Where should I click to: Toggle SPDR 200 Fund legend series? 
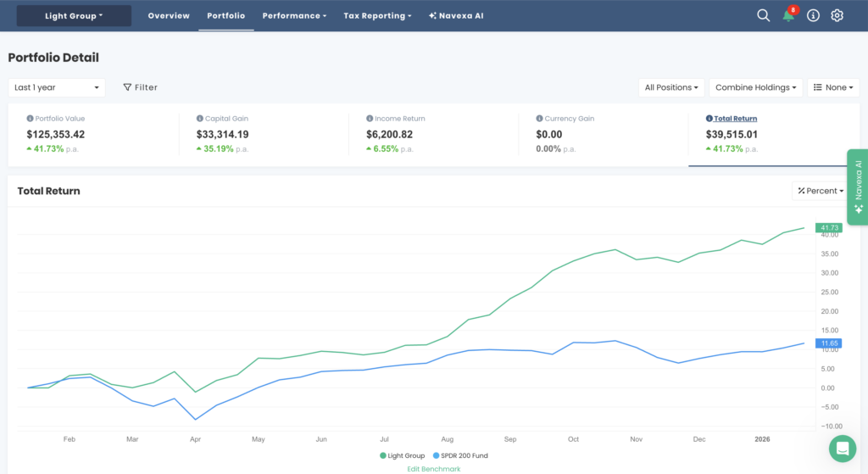pyautogui.click(x=460, y=455)
